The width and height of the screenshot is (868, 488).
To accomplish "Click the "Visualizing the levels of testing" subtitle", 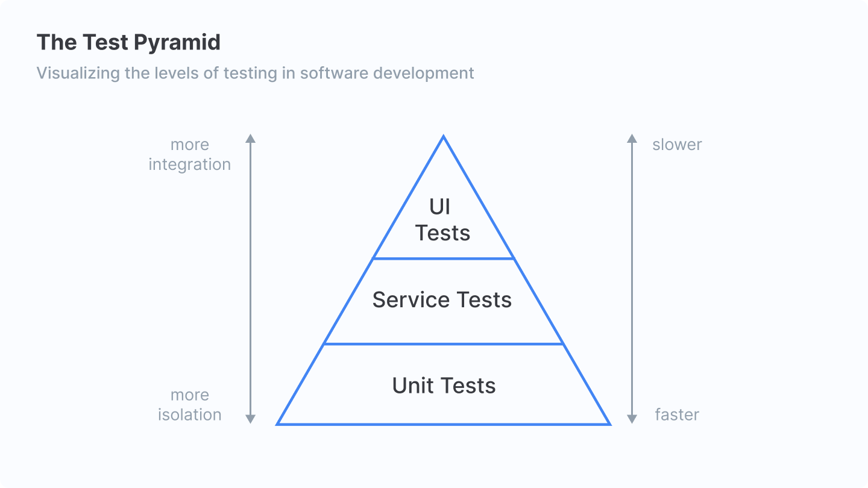I will [x=255, y=73].
